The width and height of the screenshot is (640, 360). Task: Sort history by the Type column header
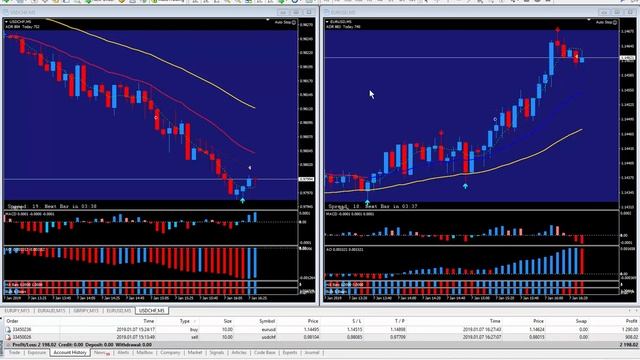click(185, 321)
